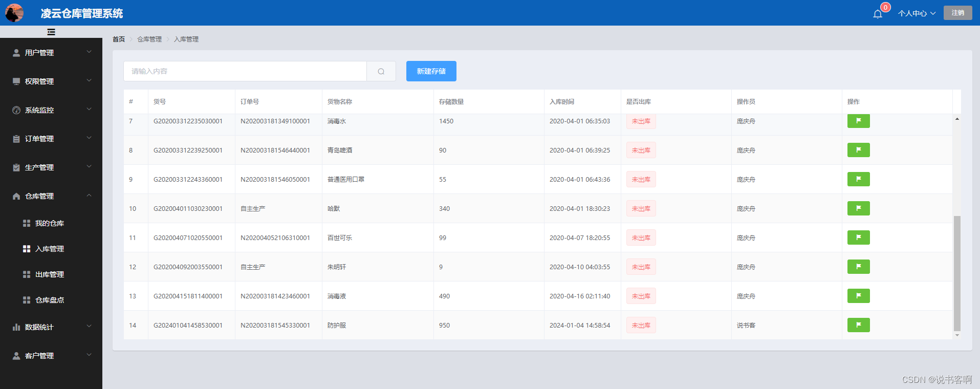980x389 pixels.
Task: Expand the 生产管理 sidebar menu
Action: [51, 167]
